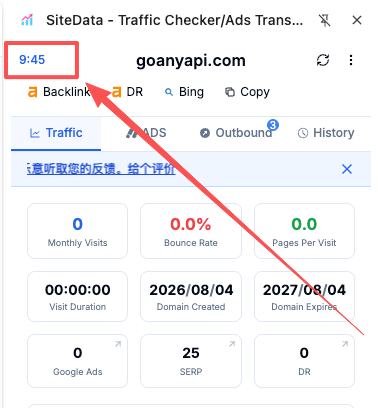Click the Copy clipboard icon
The width and height of the screenshot is (378, 408).
pos(230,92)
